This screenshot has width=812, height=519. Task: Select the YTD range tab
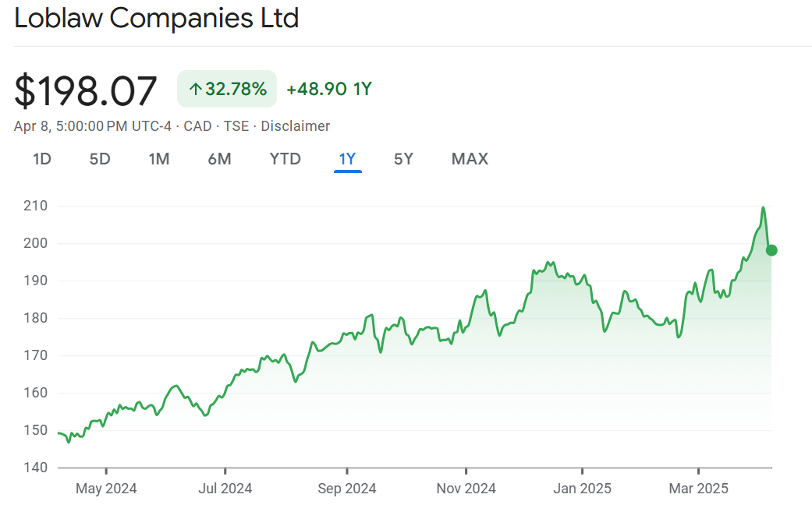pyautogui.click(x=285, y=159)
